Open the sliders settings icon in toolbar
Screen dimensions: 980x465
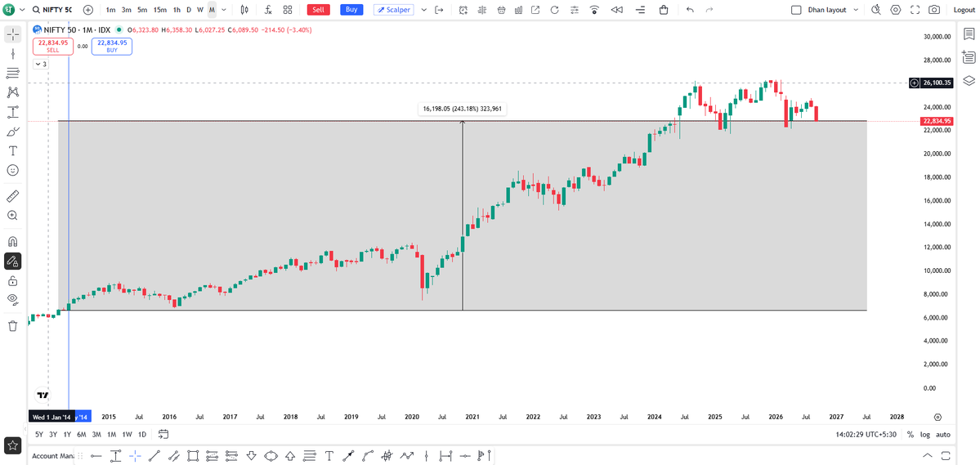point(575,10)
